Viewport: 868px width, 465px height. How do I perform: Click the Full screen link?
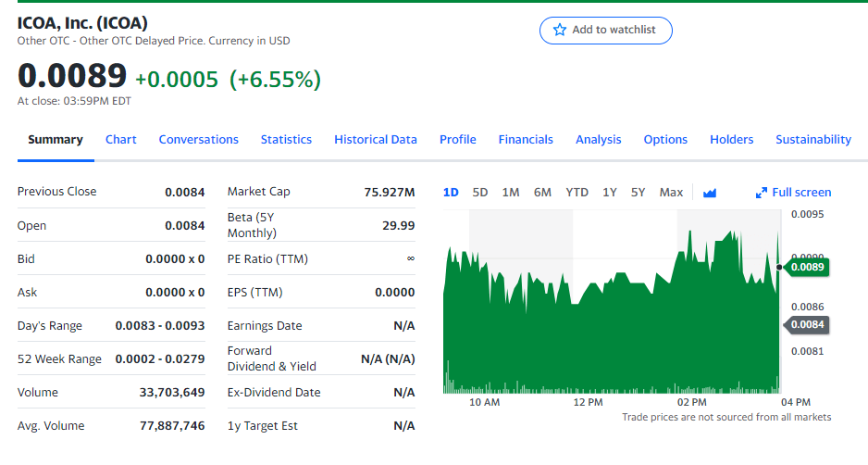click(x=801, y=193)
